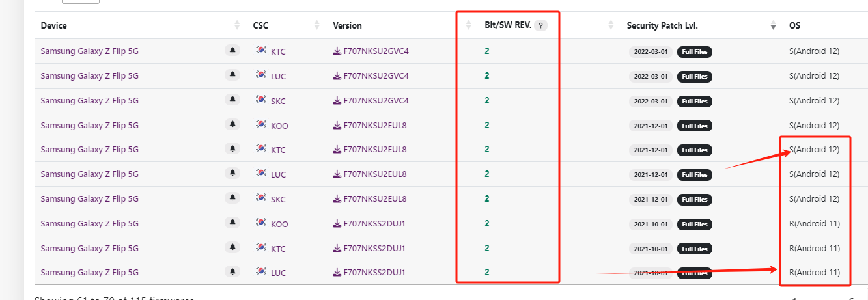
Task: Click the Full Files badge in the SKC F707NKSU2EUL8 row
Action: pos(695,199)
